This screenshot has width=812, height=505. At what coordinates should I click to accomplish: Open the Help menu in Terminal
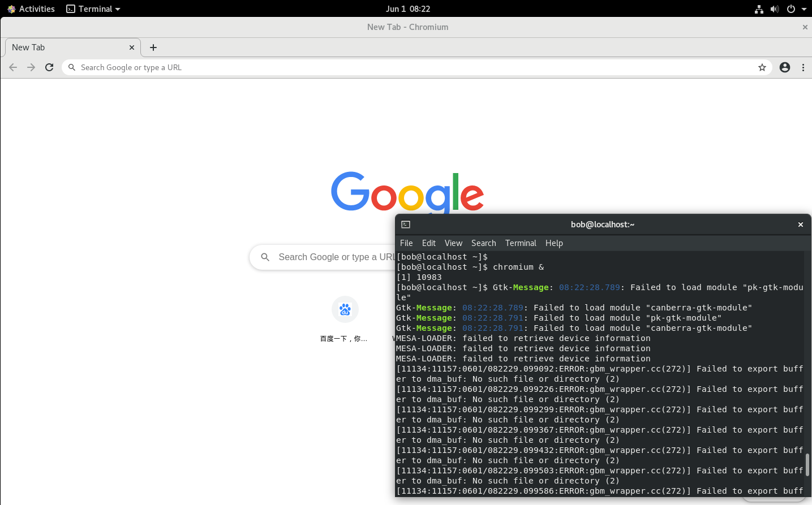point(554,243)
